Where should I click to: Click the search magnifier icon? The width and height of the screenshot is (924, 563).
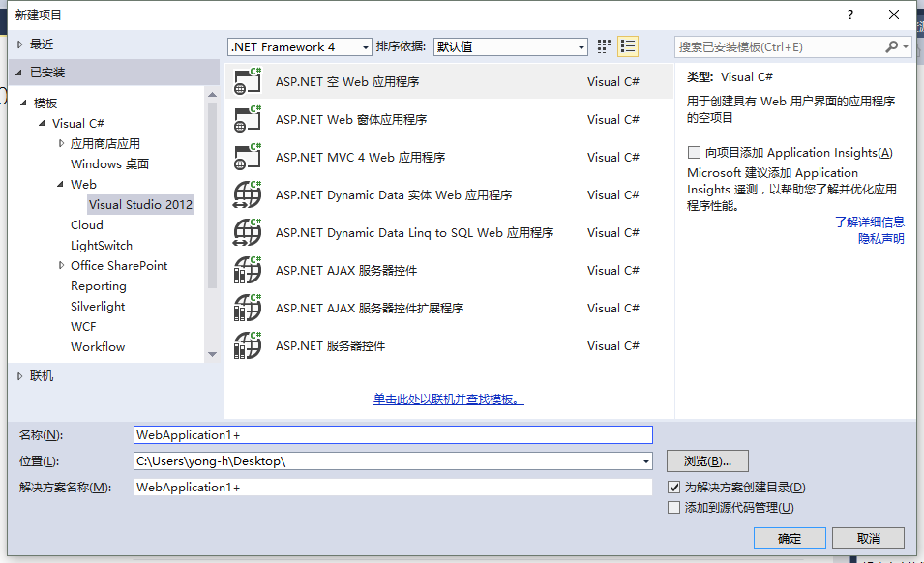[892, 46]
